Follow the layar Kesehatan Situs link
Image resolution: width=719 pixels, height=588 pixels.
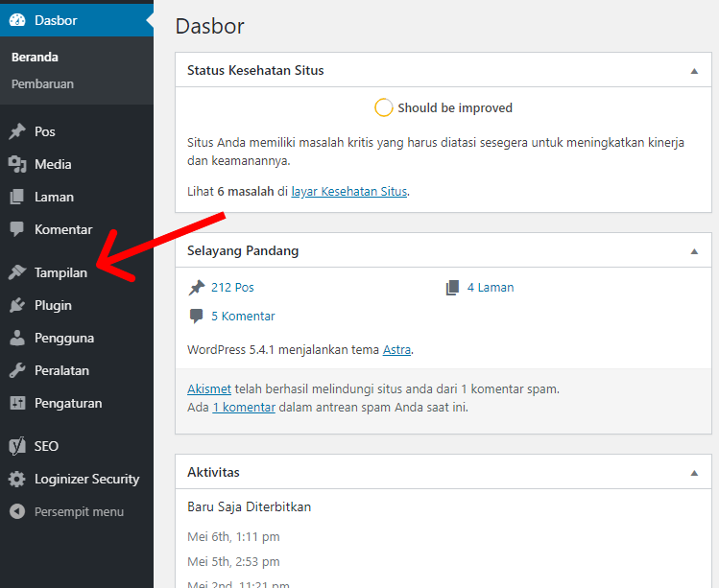click(x=349, y=191)
